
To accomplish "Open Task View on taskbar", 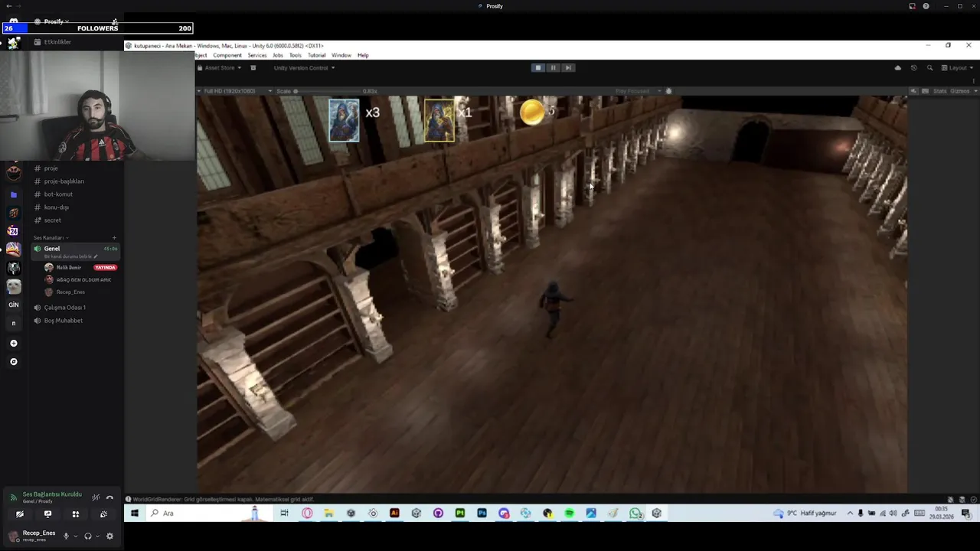I will (x=284, y=514).
